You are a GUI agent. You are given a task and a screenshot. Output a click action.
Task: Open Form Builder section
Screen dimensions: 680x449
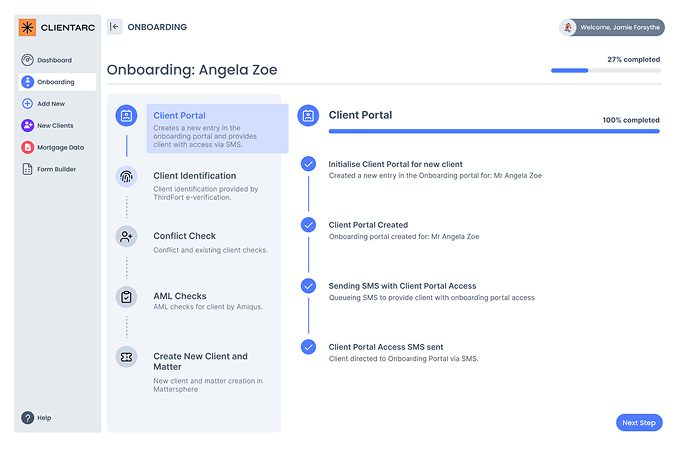[57, 169]
